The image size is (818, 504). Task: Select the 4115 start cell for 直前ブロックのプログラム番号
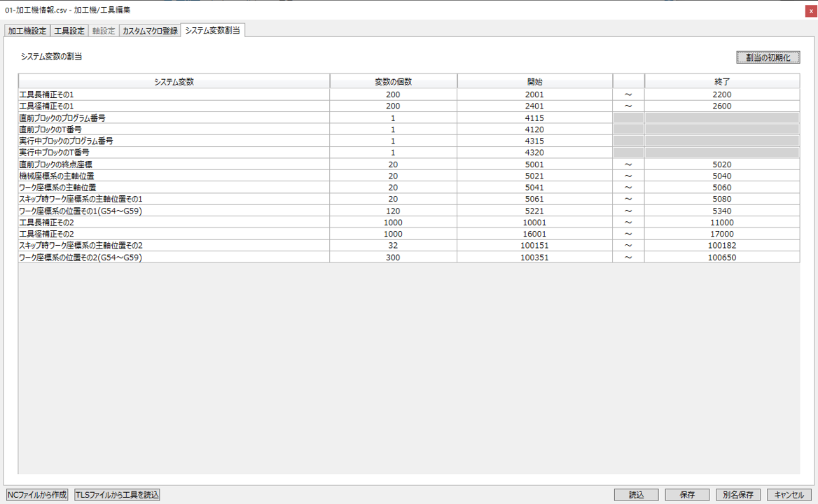(534, 118)
